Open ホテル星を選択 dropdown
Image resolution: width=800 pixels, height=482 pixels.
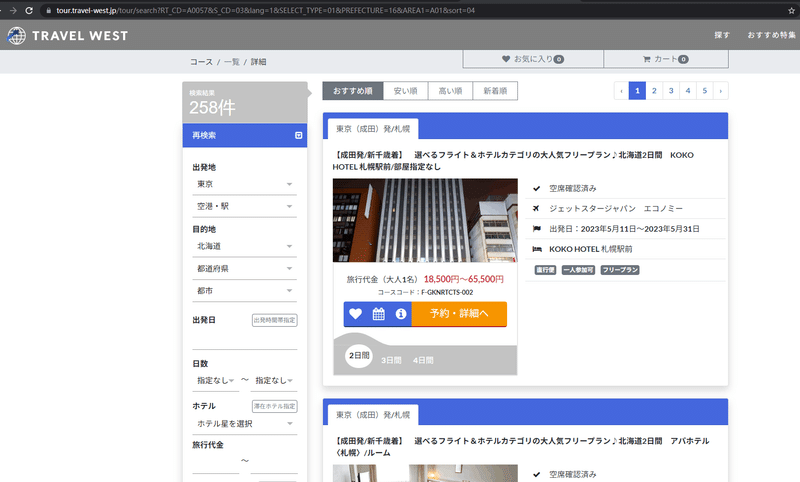245,424
